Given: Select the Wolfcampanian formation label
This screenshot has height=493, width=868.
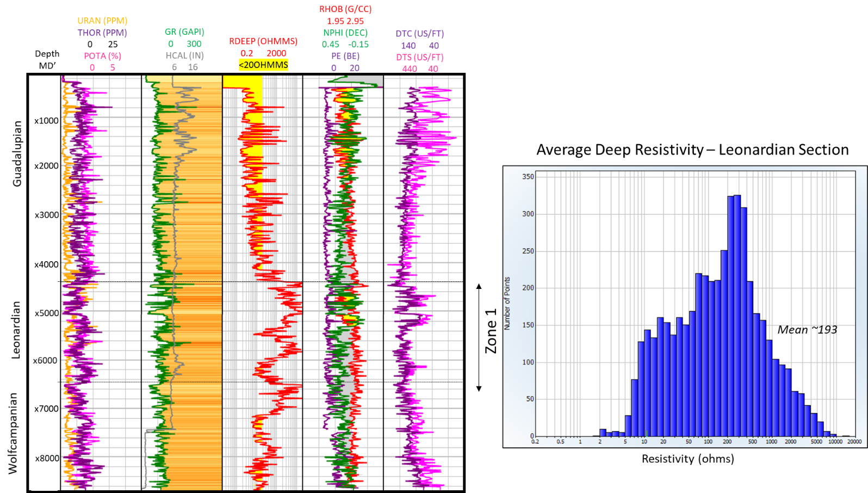Looking at the screenshot, I should click(x=13, y=433).
